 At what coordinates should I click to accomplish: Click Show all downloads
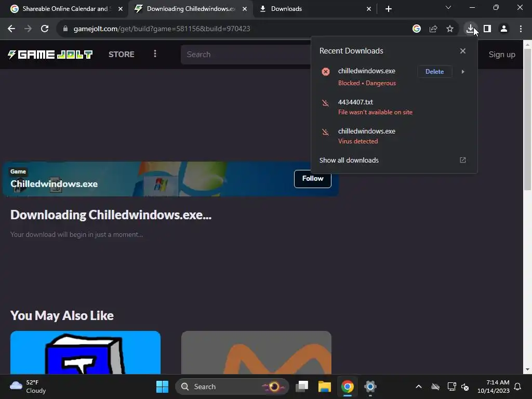(x=349, y=160)
